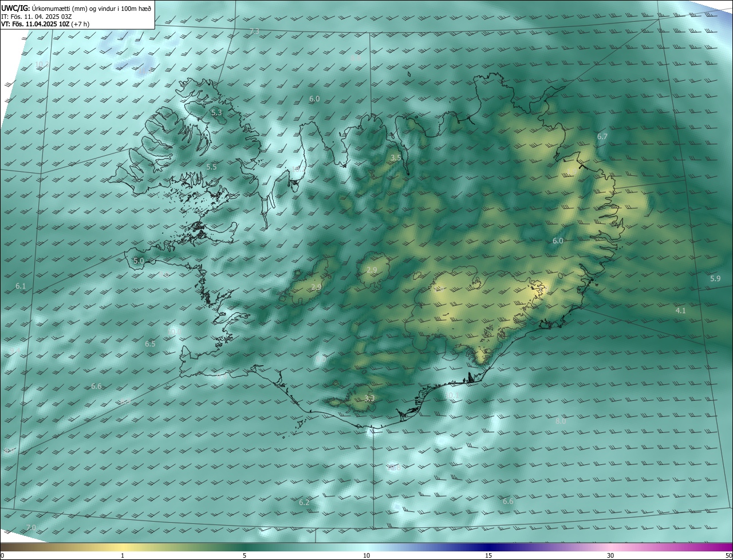Click the title line 'UWC/IG: Úrkomumætti (mm) og vindur'
Viewport: 733px width, 560px height.
tap(76, 8)
